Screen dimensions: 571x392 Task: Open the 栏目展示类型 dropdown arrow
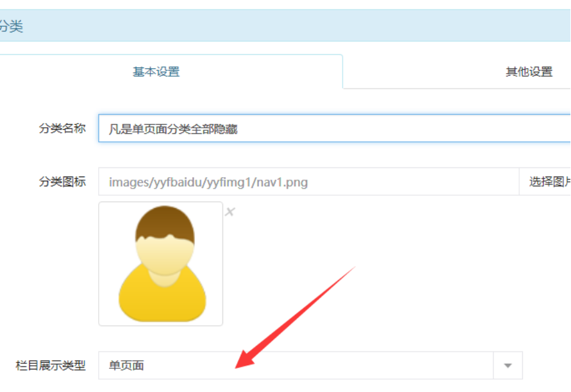(x=508, y=365)
